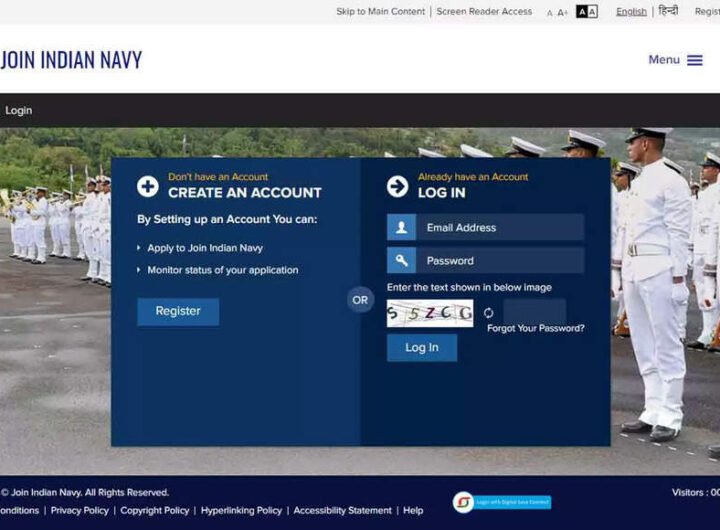The height and width of the screenshot is (530, 720).
Task: Focus the Password input field
Action: click(x=500, y=260)
